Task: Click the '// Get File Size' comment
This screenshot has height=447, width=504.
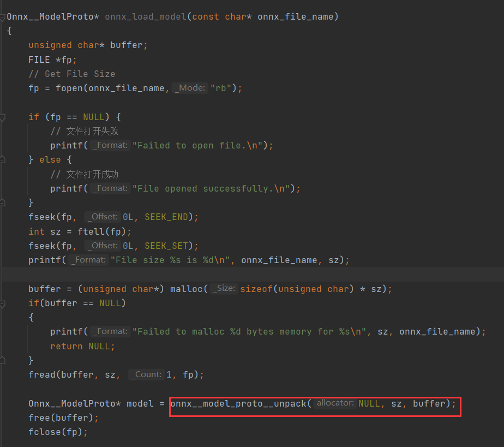Action: tap(71, 74)
